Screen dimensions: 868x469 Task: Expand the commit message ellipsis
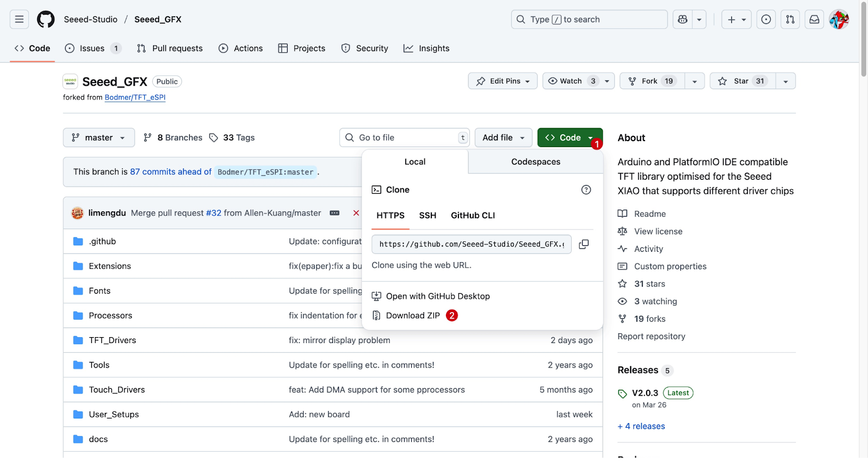pyautogui.click(x=335, y=213)
